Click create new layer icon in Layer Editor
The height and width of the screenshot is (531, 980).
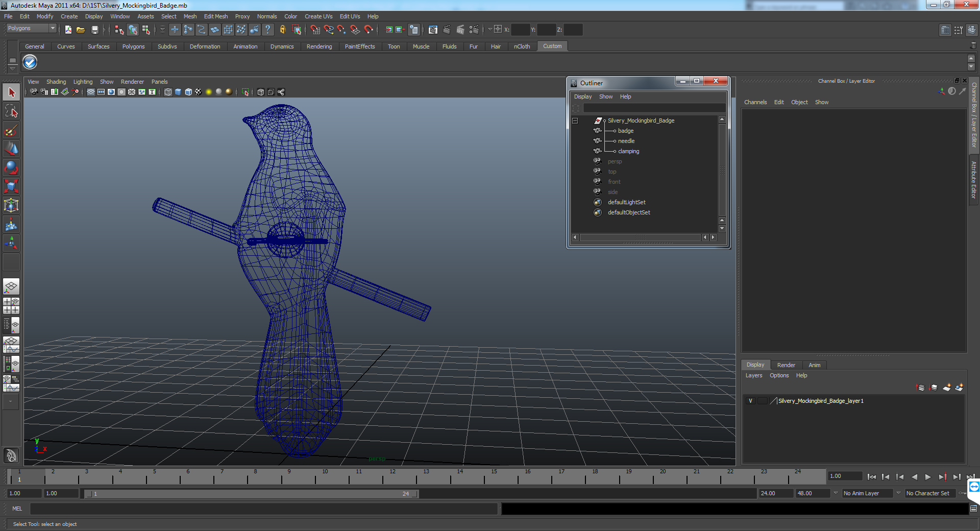(947, 388)
